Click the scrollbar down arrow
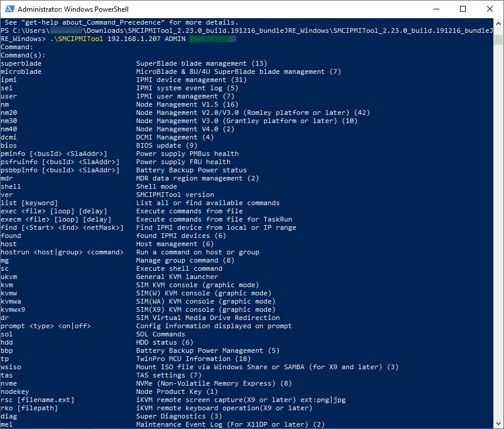The height and width of the screenshot is (429, 504). point(498,423)
